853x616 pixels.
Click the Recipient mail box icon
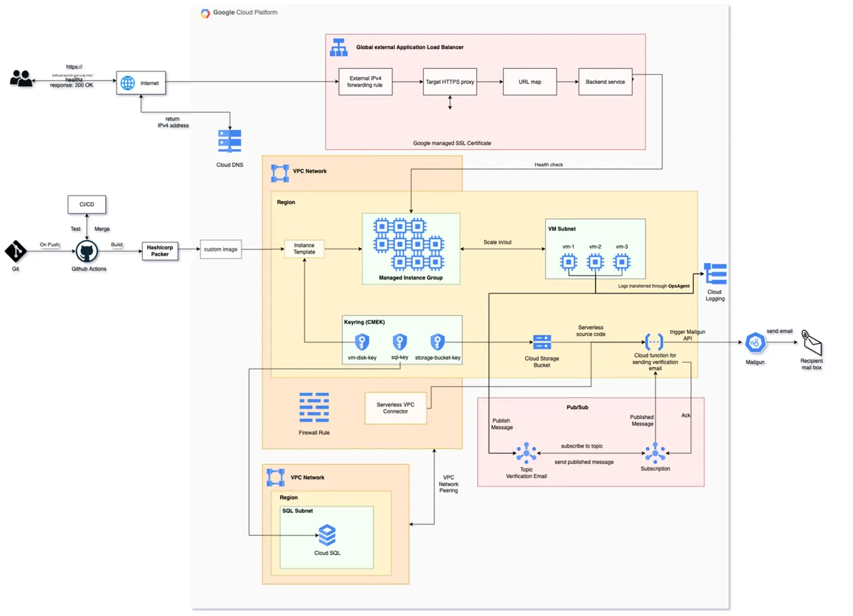coord(810,343)
